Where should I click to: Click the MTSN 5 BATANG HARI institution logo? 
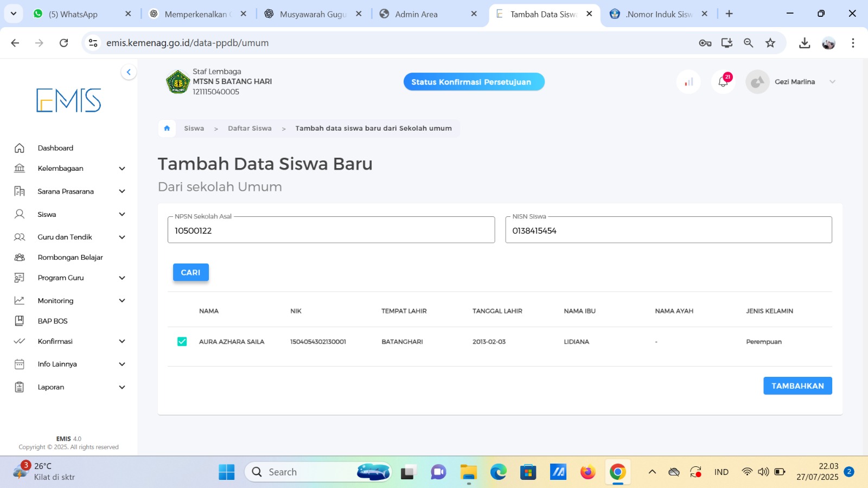tap(177, 81)
